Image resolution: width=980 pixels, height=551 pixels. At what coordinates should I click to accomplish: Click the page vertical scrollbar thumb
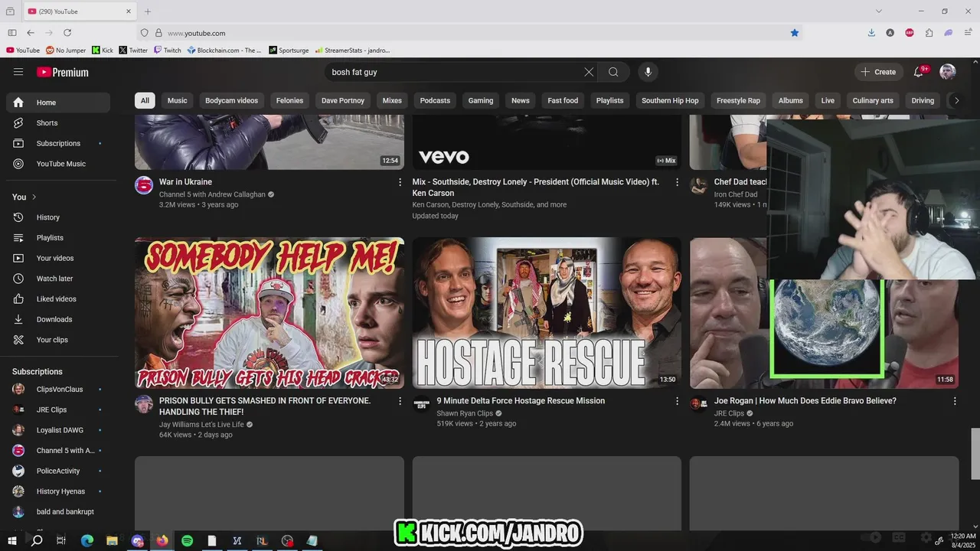(x=975, y=453)
